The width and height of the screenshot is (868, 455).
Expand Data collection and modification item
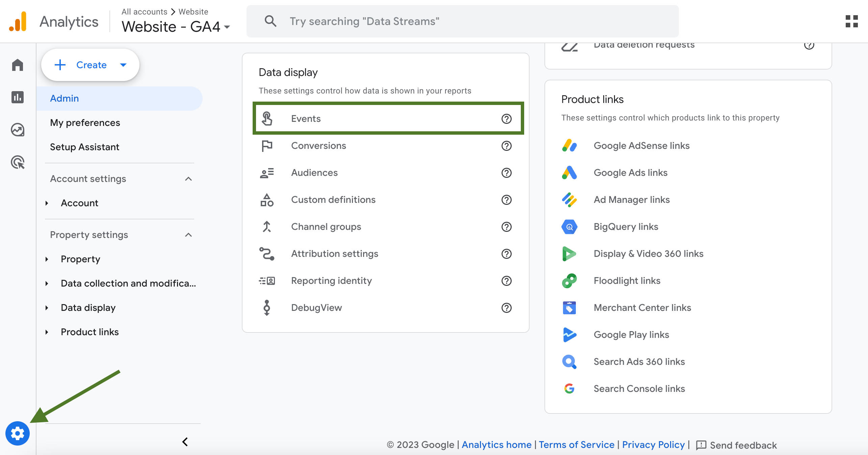click(47, 283)
